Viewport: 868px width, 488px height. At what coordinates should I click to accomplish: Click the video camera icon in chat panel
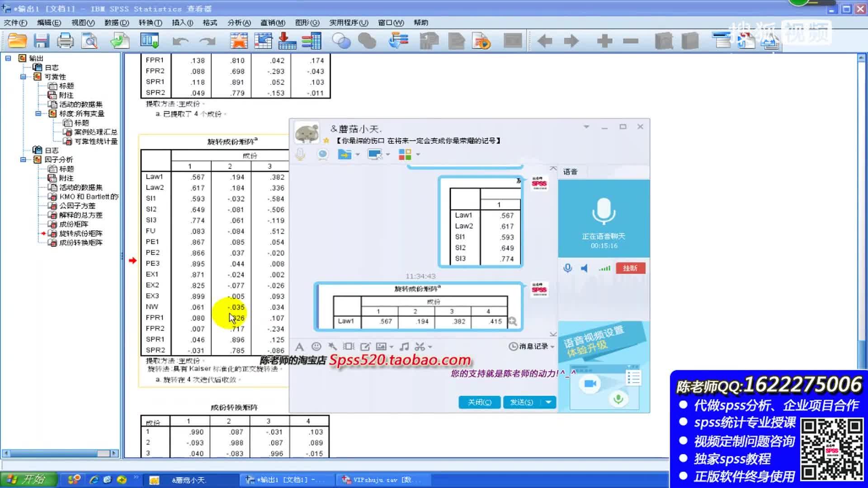point(590,384)
